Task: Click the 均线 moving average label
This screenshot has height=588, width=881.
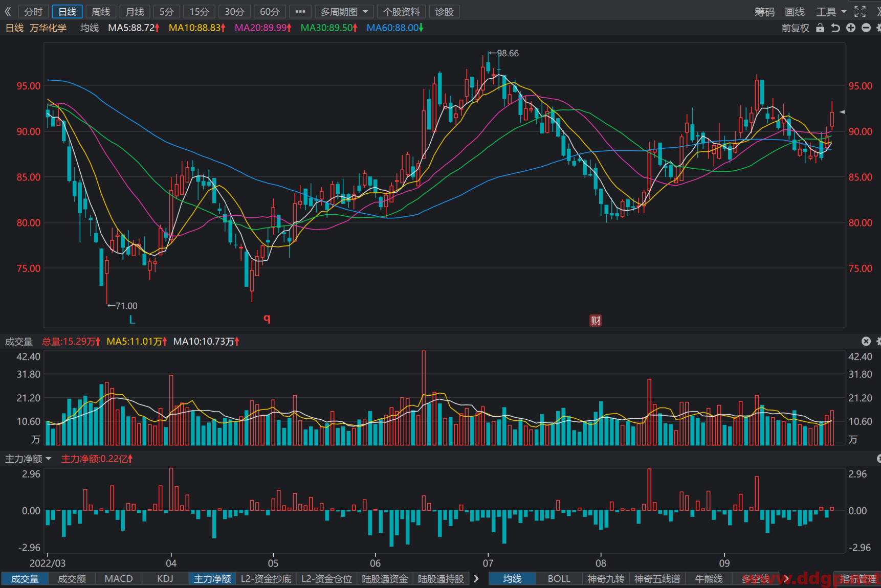Action: (90, 28)
